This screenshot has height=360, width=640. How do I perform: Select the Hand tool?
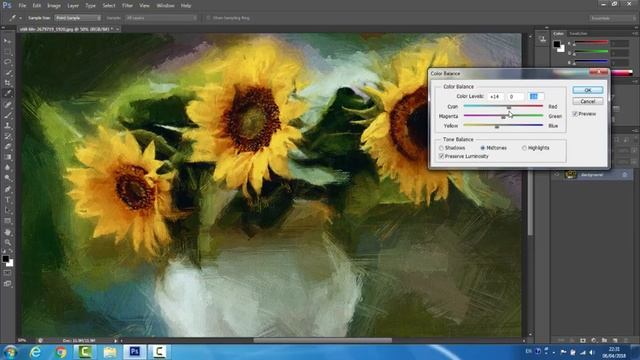click(x=8, y=232)
